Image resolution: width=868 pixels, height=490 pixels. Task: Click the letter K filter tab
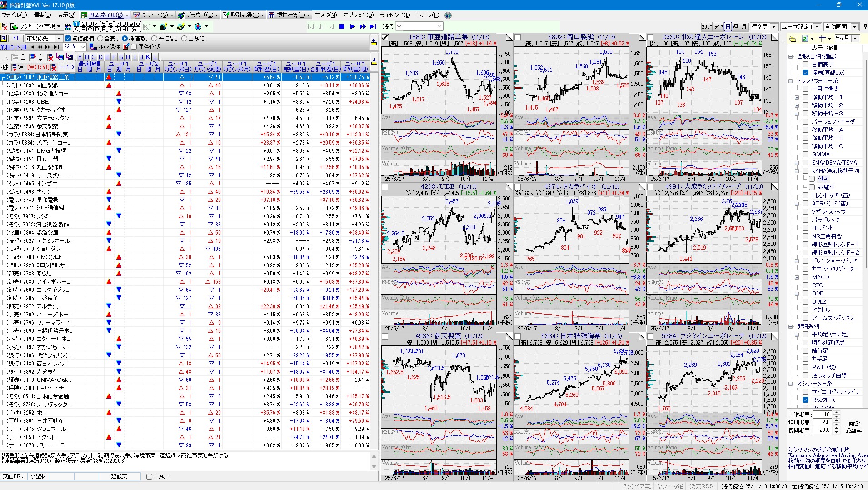(148, 57)
